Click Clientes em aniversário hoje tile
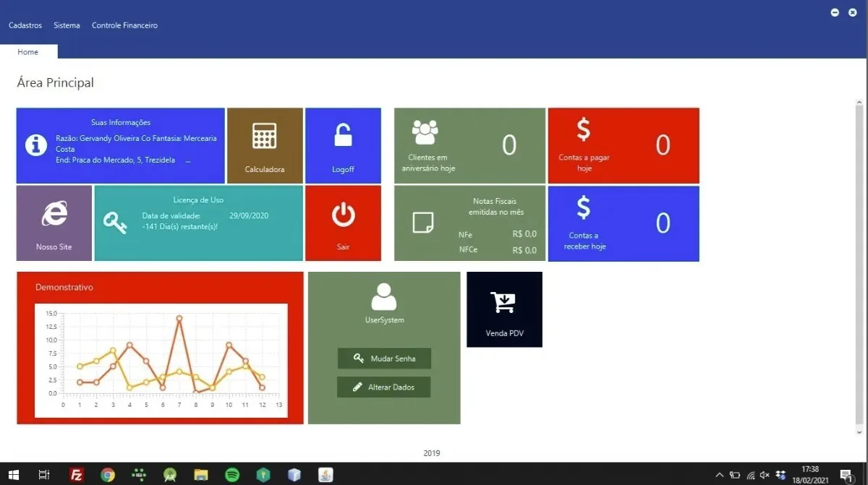Image resolution: width=868 pixels, height=485 pixels. (469, 145)
